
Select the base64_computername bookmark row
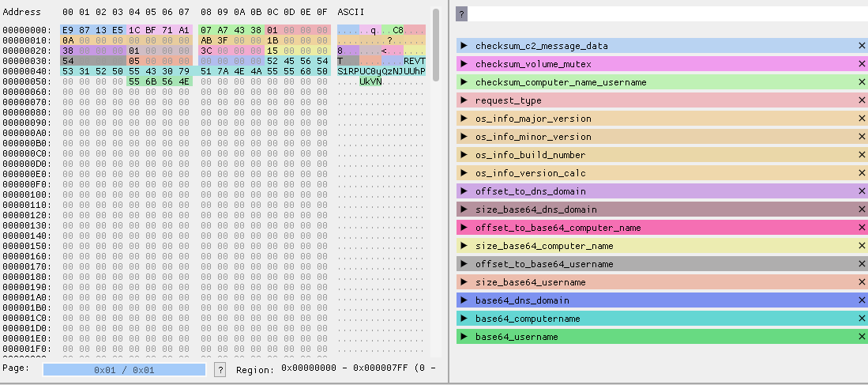pos(528,319)
